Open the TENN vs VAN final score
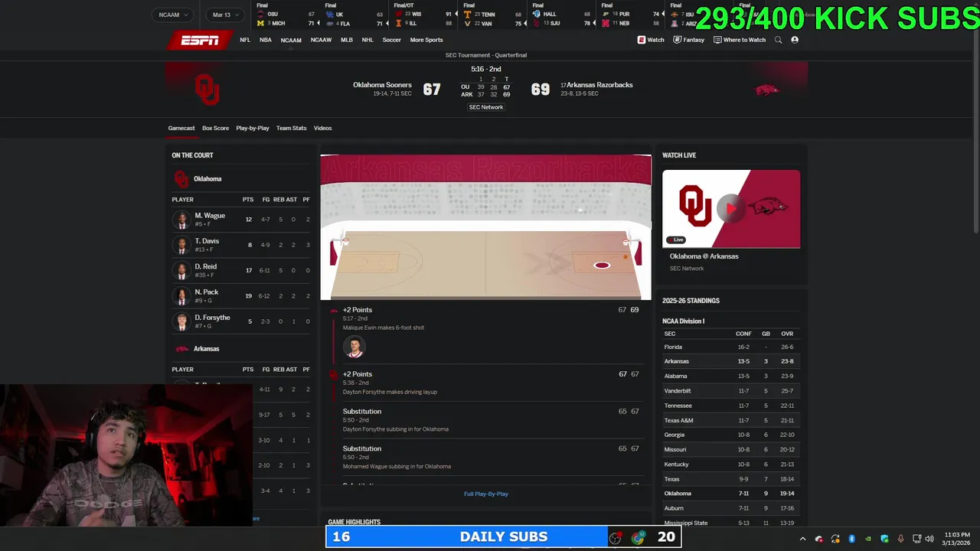Viewport: 980px width, 551px height. tap(492, 16)
